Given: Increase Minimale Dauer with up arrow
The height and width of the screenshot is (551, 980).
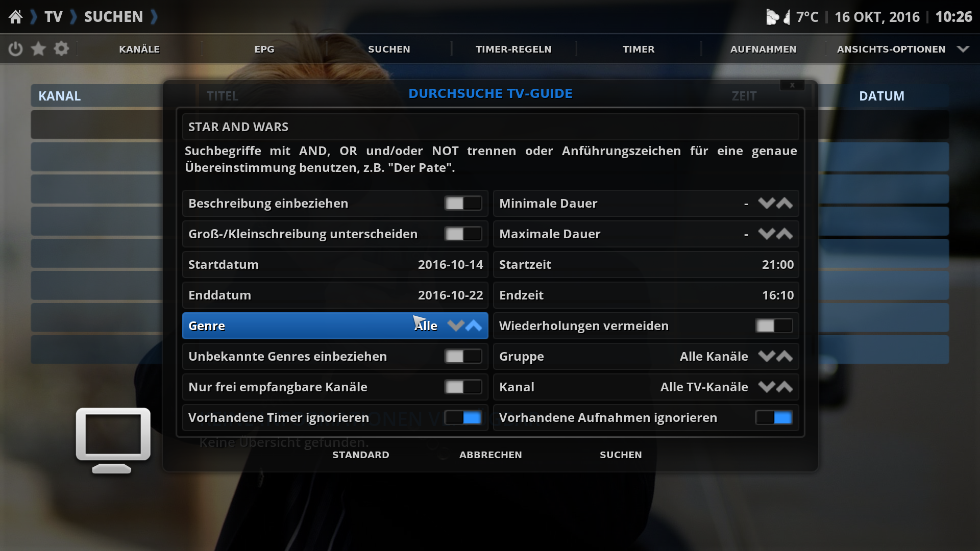Looking at the screenshot, I should point(785,204).
